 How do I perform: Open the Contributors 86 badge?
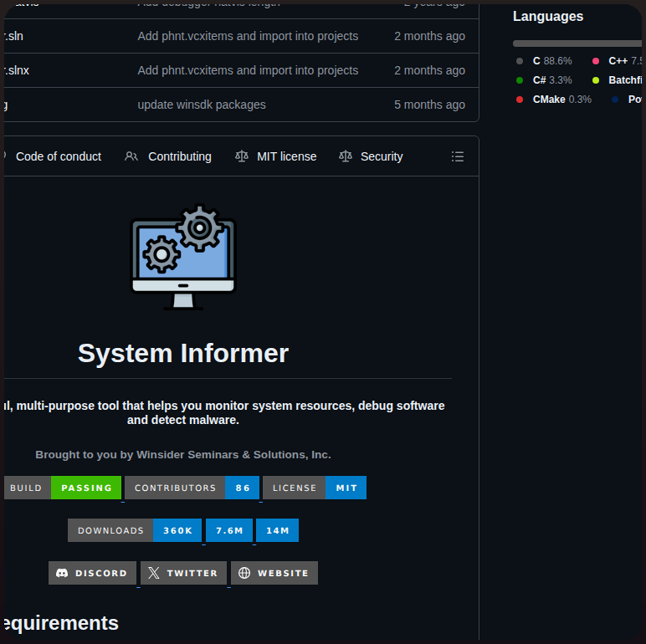[192, 488]
